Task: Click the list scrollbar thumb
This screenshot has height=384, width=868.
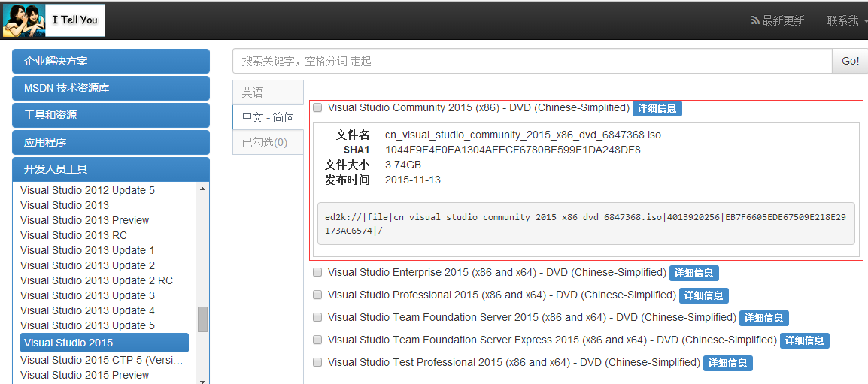Action: [x=202, y=319]
